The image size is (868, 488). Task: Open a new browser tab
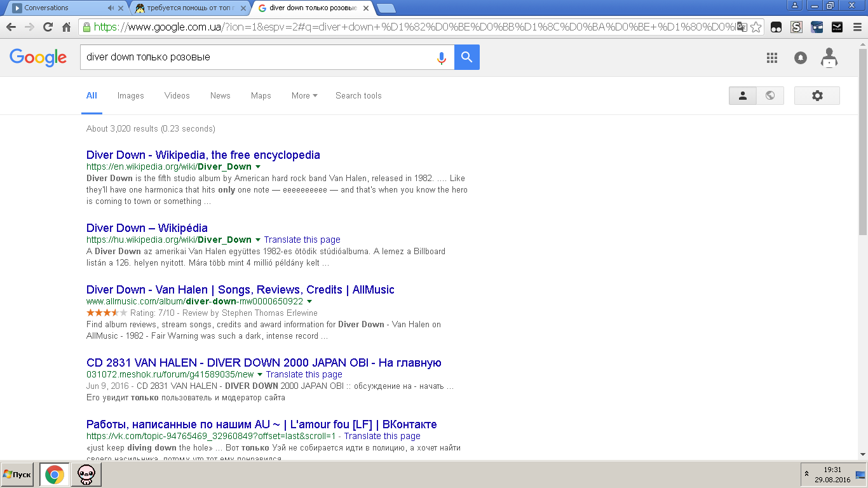pyautogui.click(x=386, y=8)
